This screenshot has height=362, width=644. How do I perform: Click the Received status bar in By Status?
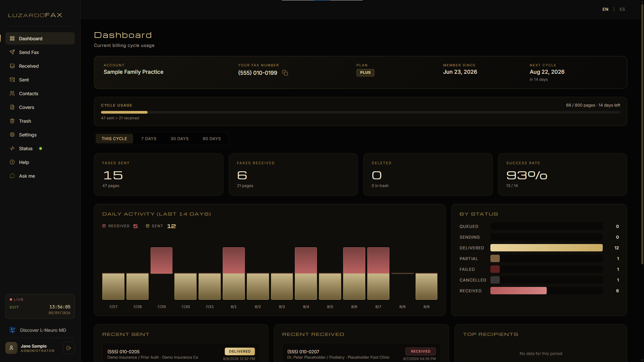[x=518, y=291]
